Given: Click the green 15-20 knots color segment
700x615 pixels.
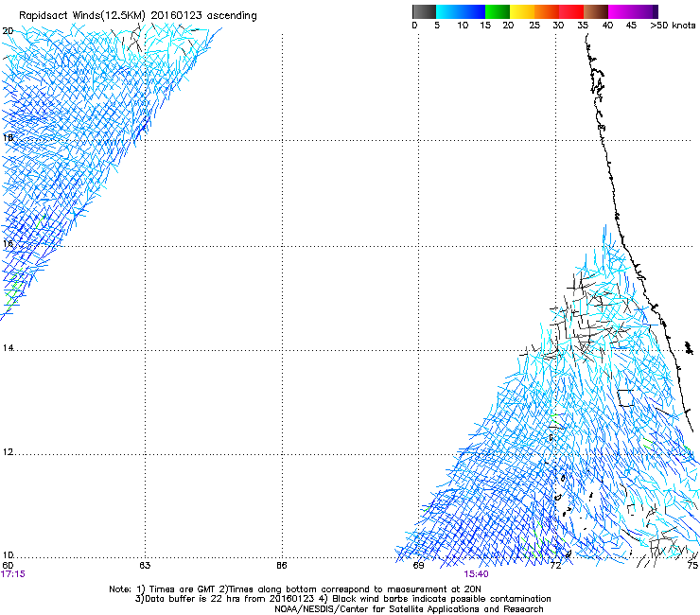Looking at the screenshot, I should (498, 11).
